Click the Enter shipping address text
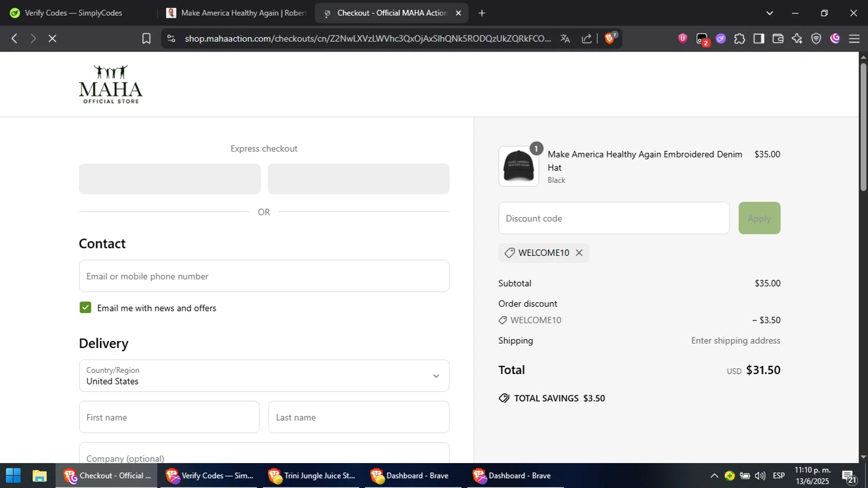This screenshot has height=488, width=868. click(735, 340)
